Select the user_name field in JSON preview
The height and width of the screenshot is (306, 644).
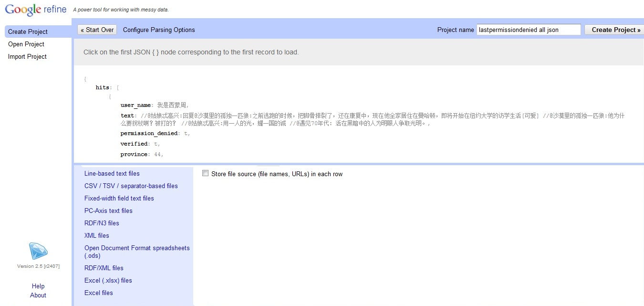pos(135,105)
